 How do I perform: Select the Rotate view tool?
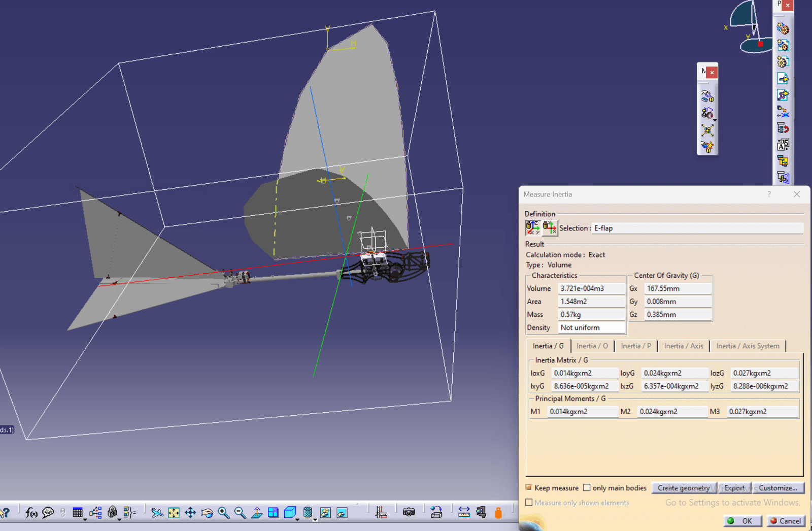207,513
